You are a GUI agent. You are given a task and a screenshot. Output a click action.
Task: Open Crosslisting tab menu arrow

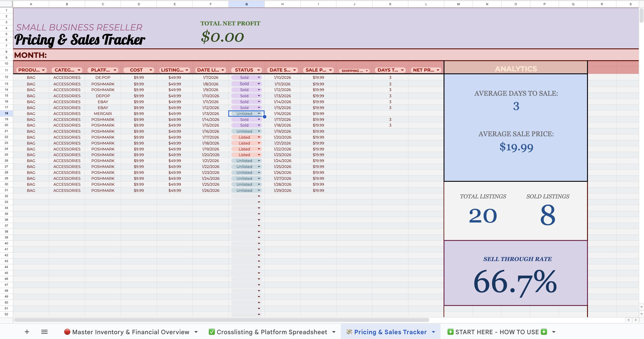[334, 332]
